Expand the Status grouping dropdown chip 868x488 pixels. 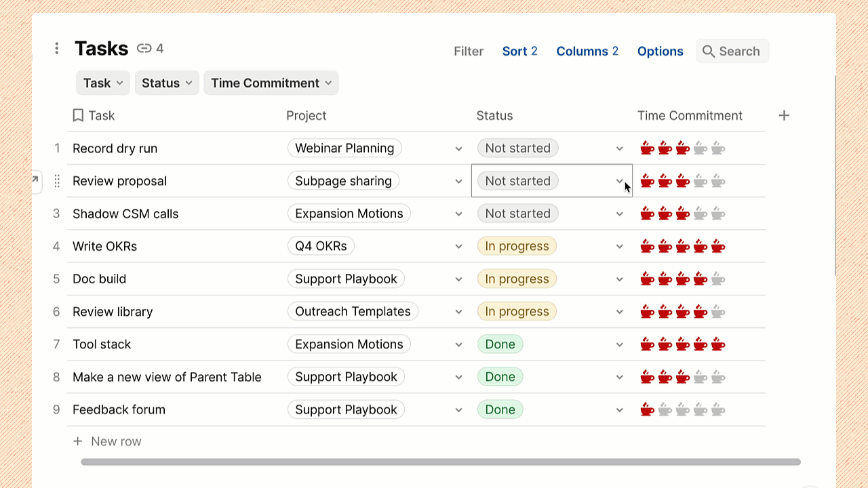click(167, 83)
